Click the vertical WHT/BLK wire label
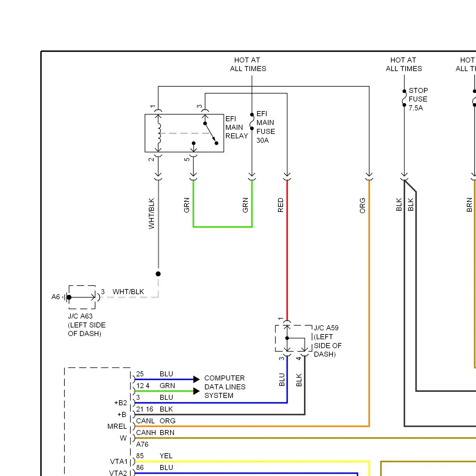Screen dimensions: 476x476 click(x=151, y=213)
